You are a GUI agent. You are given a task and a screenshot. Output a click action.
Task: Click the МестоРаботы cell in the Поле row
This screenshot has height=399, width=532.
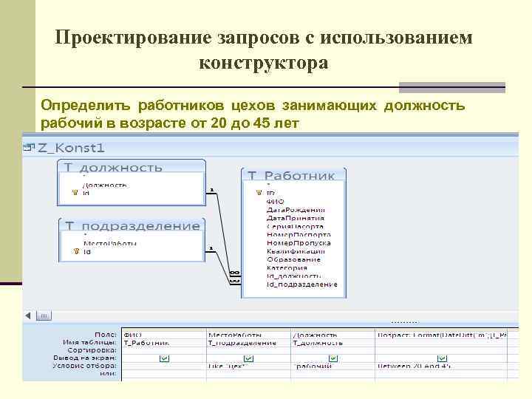249,335
